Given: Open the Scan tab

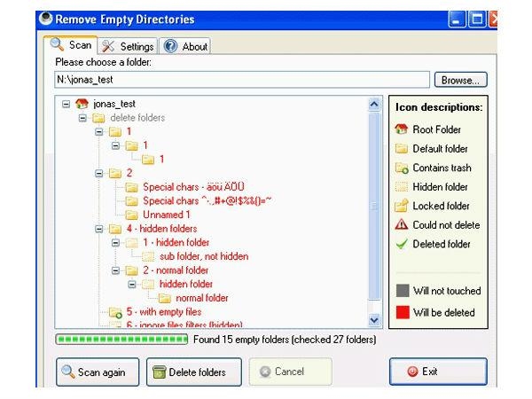Looking at the screenshot, I should pyautogui.click(x=71, y=45).
